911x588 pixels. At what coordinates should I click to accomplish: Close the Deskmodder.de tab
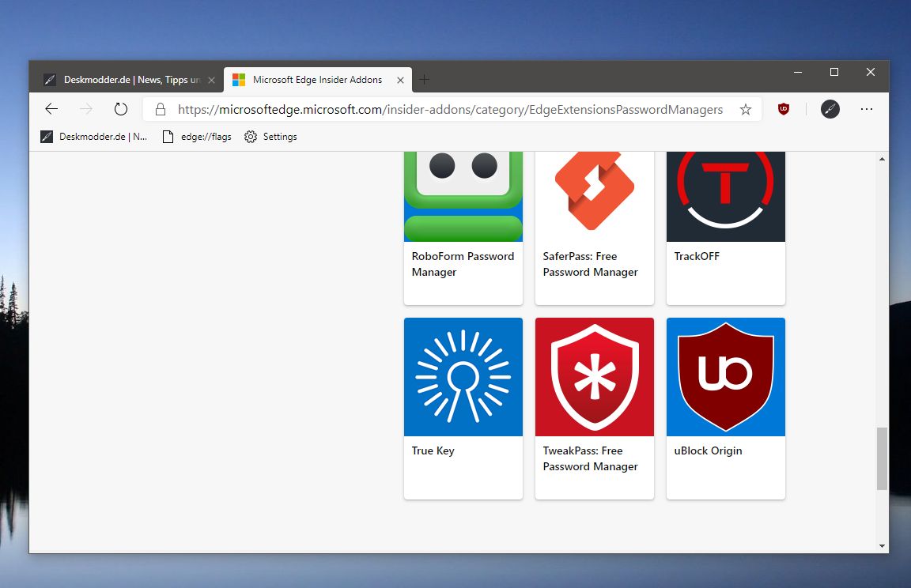[x=211, y=80]
